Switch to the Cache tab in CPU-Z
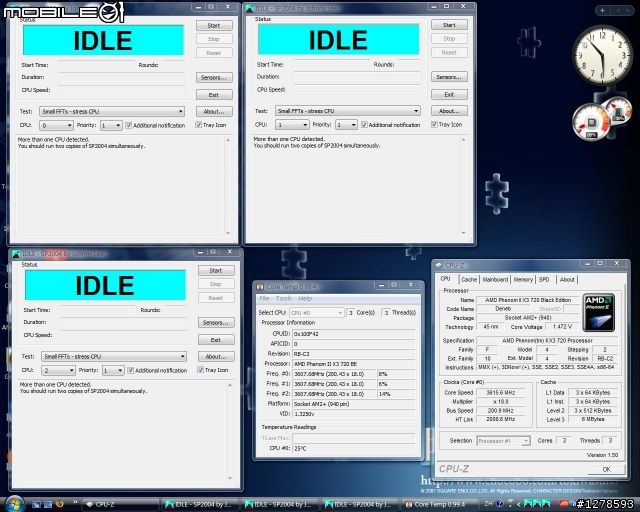The image size is (640, 512). click(x=469, y=280)
